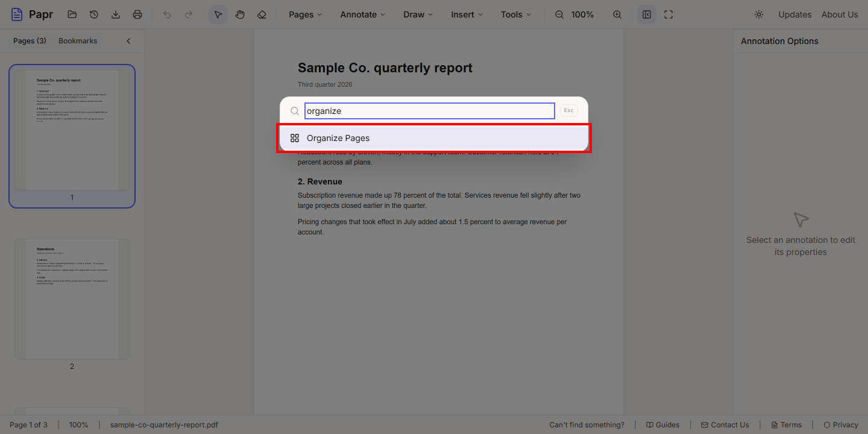Click the Papr logo icon
The image size is (868, 434).
[17, 14]
